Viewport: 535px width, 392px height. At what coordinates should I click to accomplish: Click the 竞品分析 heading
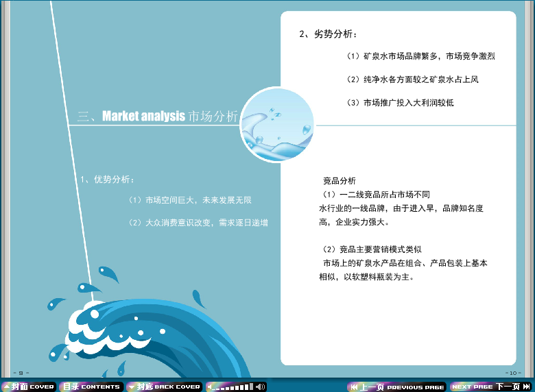click(x=340, y=181)
